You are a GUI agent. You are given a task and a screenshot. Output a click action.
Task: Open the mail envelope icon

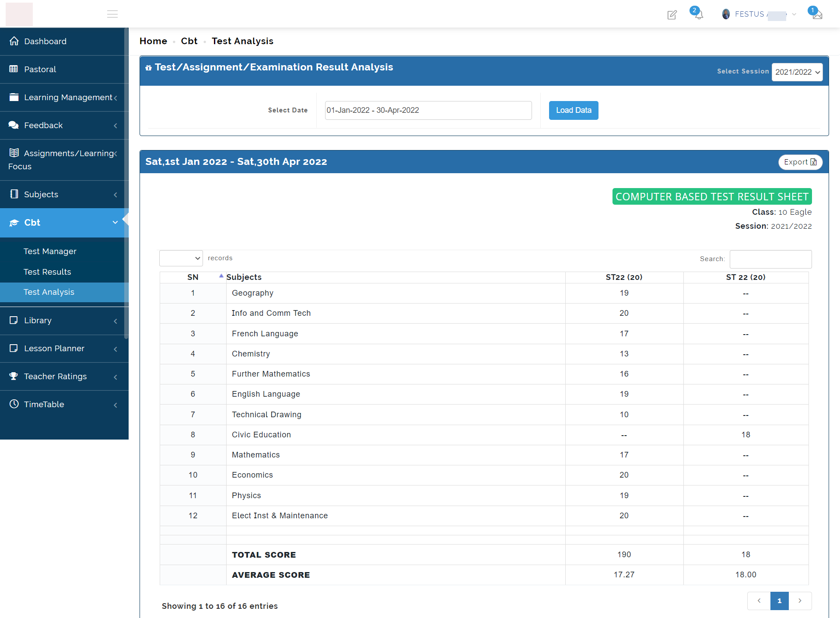pos(817,15)
